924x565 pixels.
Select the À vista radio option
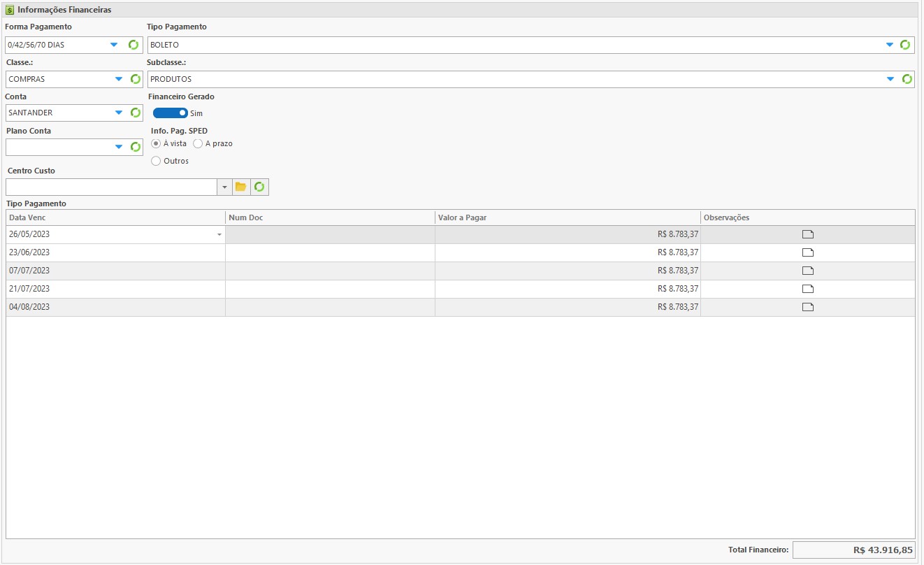(x=156, y=143)
